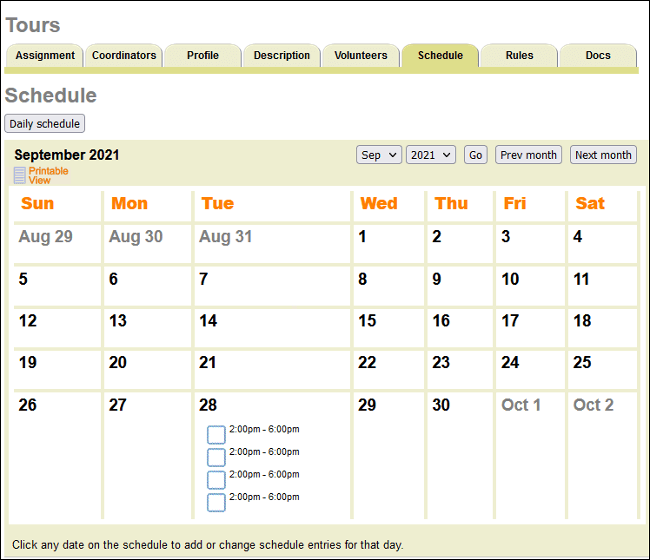Click the Aug 30 date cell
This screenshot has width=650, height=560.
point(136,237)
